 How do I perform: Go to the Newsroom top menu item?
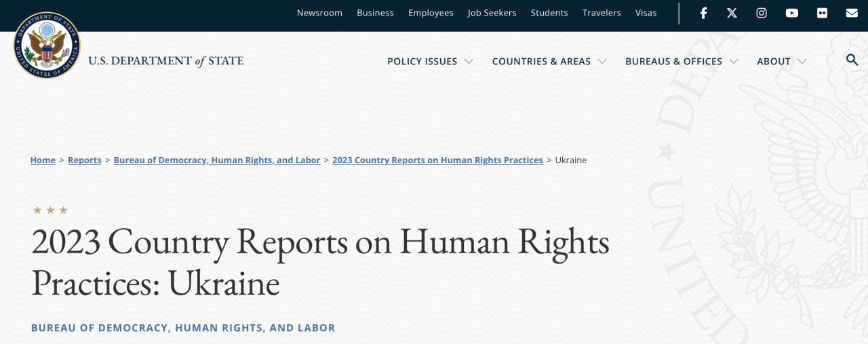[x=319, y=13]
